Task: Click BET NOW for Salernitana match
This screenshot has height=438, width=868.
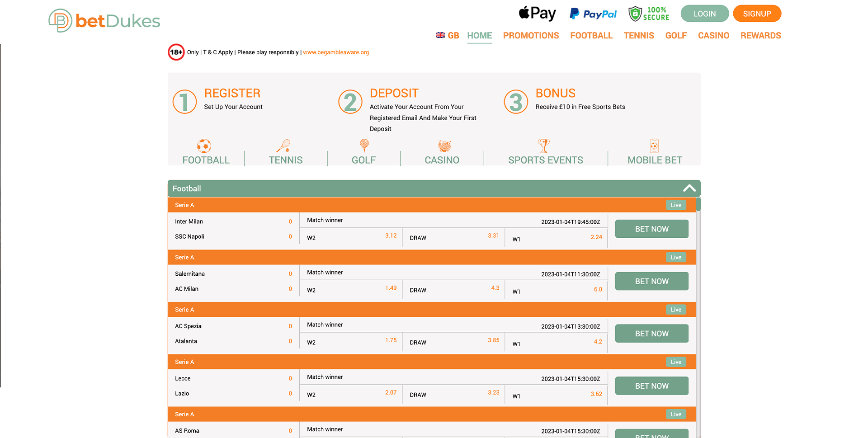Action: [x=651, y=281]
